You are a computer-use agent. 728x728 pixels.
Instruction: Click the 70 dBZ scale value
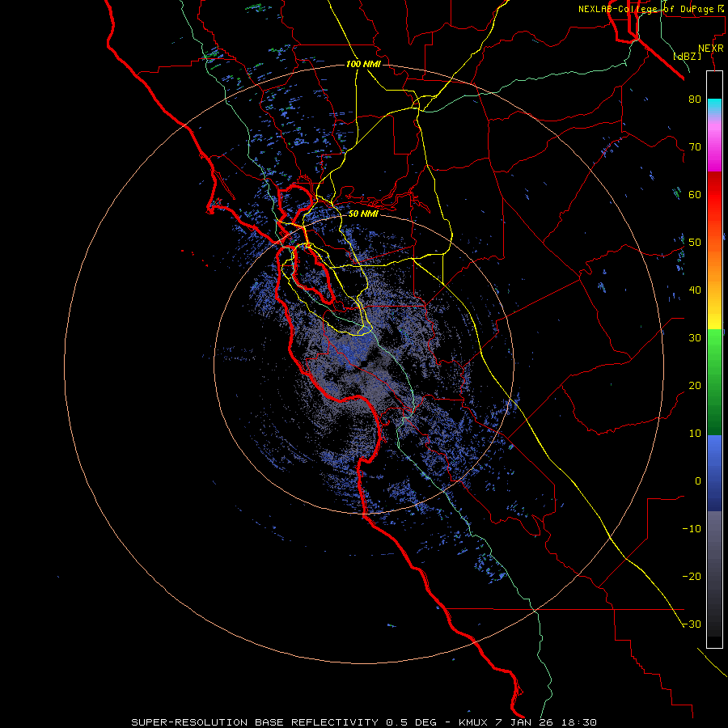(695, 146)
